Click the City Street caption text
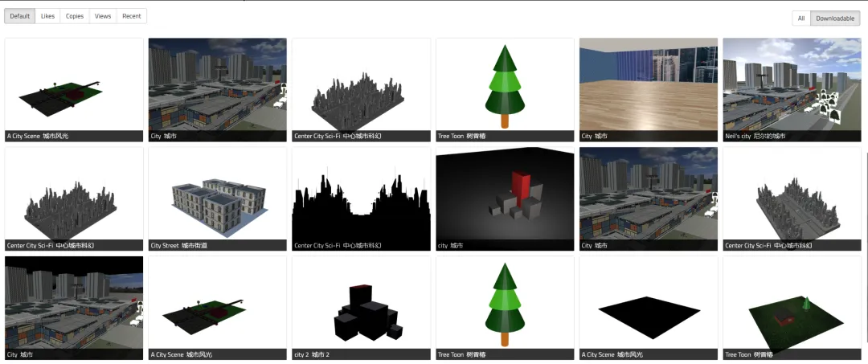Image resolution: width=868 pixels, height=364 pixels. coord(176,246)
